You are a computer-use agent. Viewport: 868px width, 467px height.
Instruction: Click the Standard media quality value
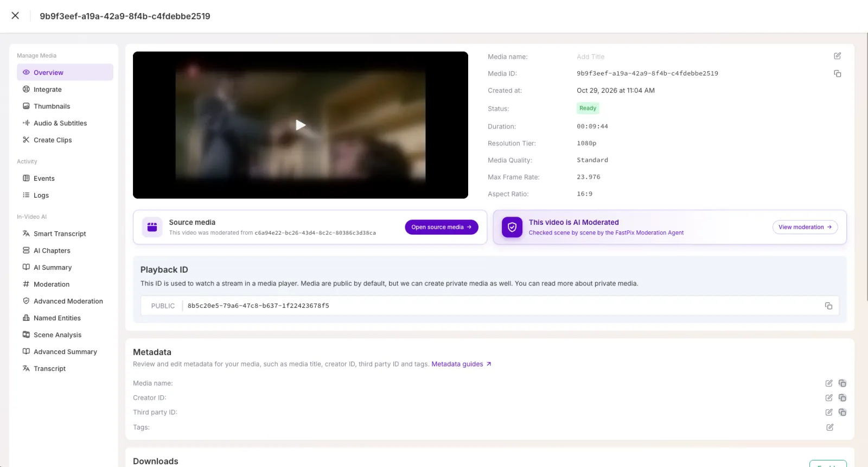click(592, 160)
